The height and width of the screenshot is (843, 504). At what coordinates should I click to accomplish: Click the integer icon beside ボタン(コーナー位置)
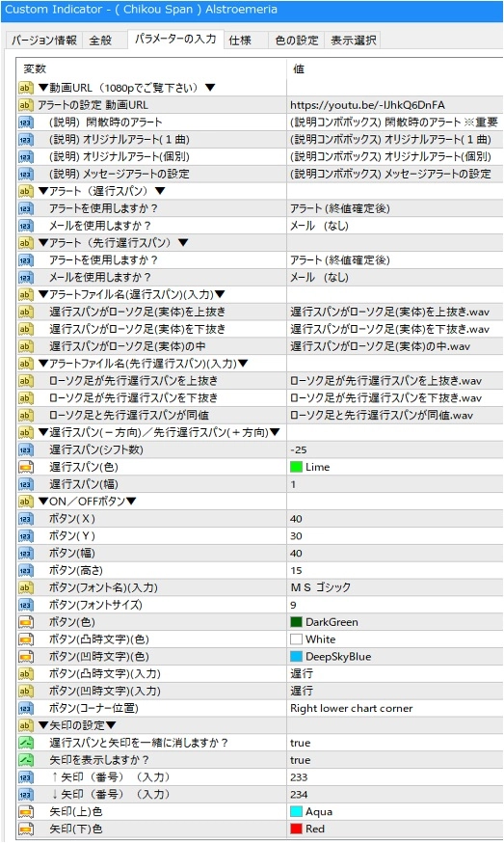point(26,708)
